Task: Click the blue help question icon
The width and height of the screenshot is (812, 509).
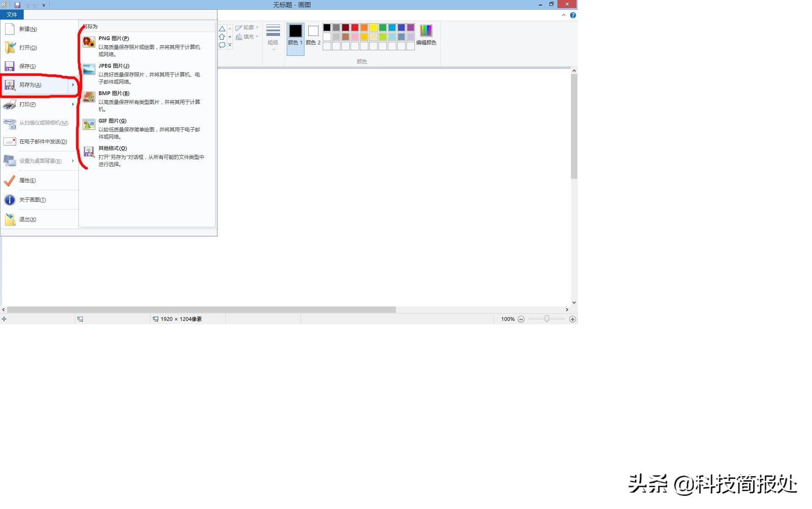Action: (573, 15)
